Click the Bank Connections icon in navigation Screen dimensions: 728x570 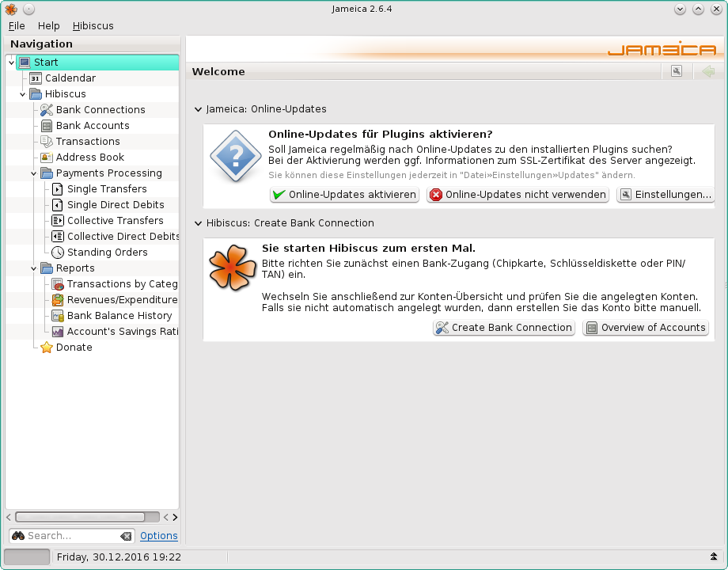pos(47,110)
